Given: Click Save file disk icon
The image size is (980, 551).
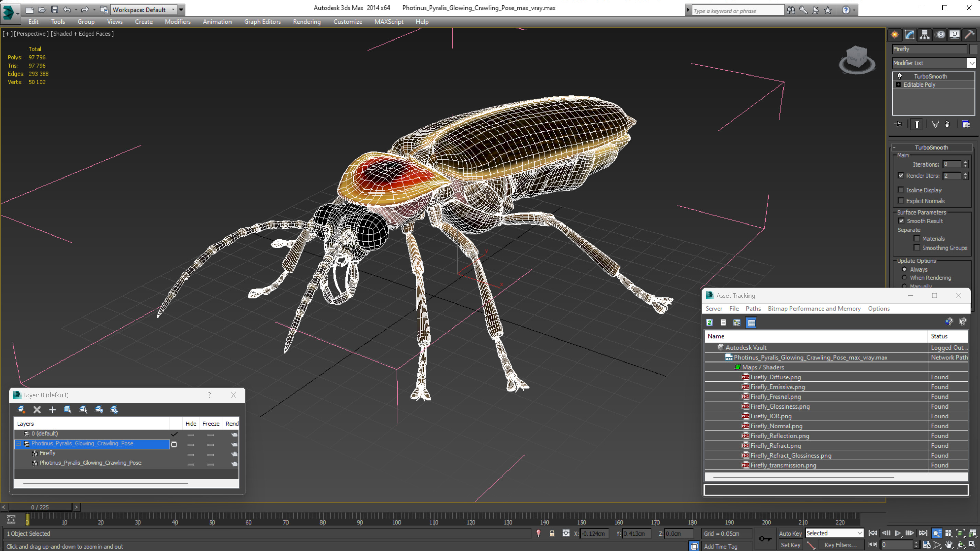Looking at the screenshot, I should tap(54, 10).
